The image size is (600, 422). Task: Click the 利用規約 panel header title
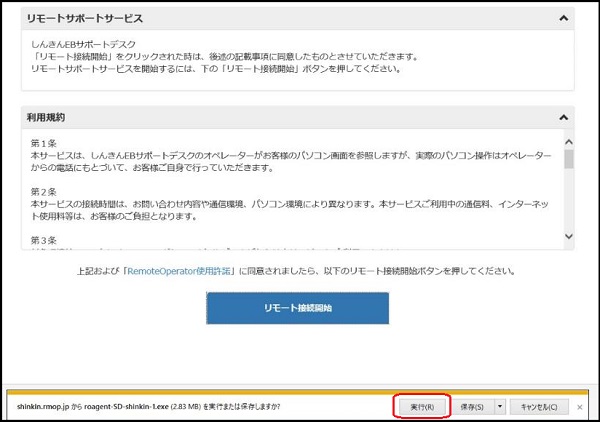(47, 117)
